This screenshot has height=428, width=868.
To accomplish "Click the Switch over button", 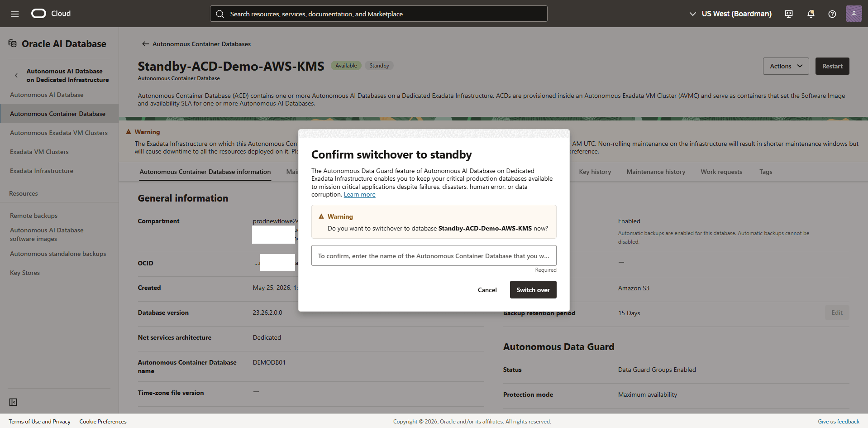I will point(533,290).
